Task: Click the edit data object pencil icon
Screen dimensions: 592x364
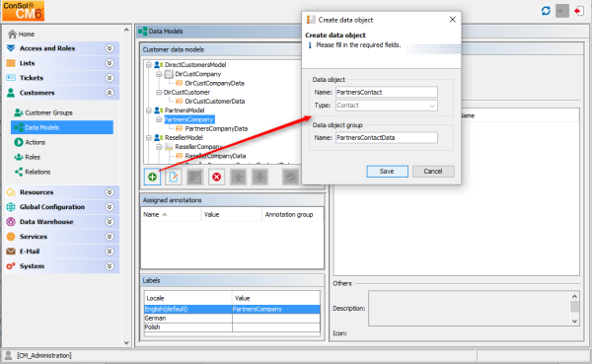Action: pos(174,177)
